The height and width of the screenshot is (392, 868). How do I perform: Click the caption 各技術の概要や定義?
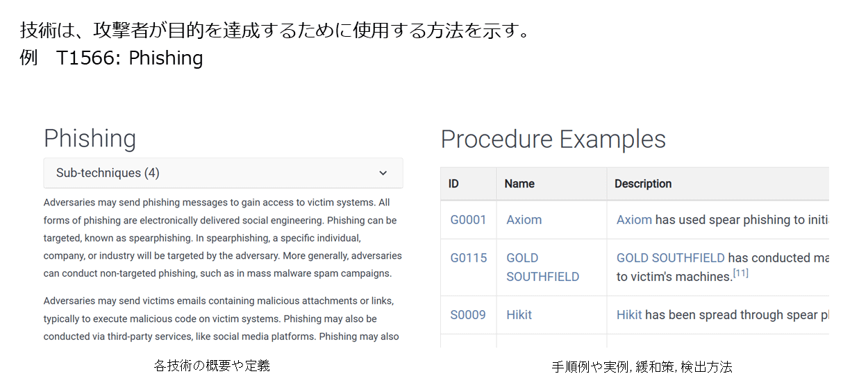[212, 366]
